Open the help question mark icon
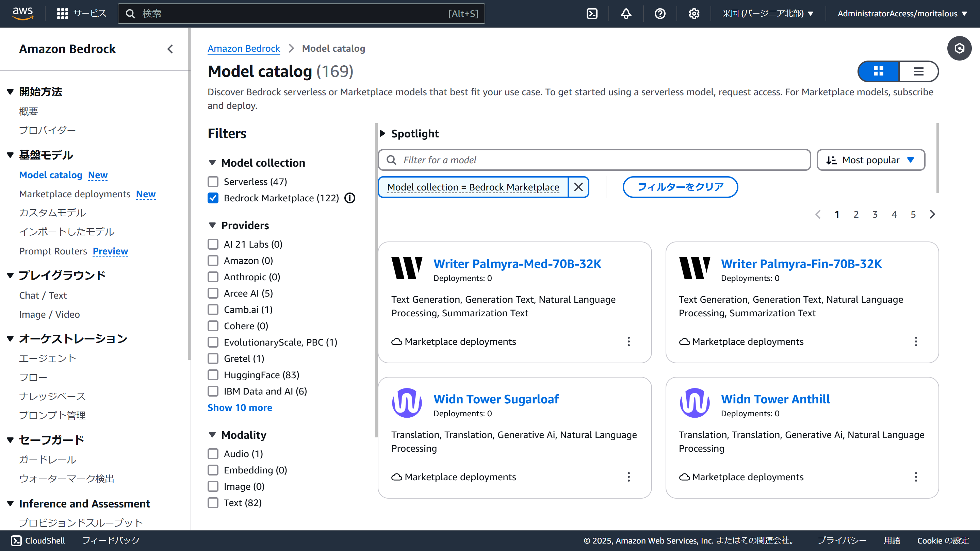This screenshot has height=551, width=980. [660, 14]
